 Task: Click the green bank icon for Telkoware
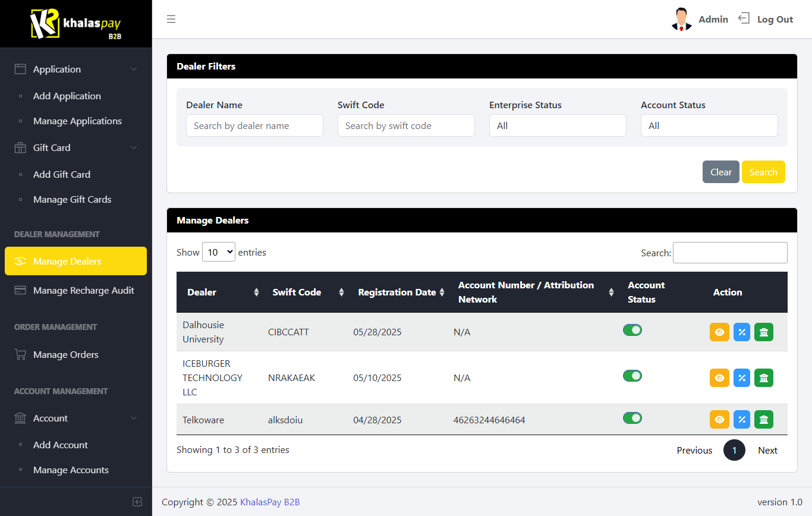[x=764, y=420]
